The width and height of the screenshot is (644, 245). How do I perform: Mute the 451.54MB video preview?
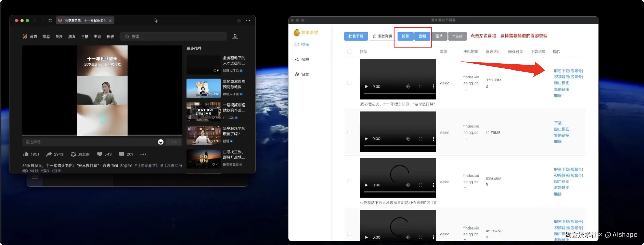[x=408, y=237]
